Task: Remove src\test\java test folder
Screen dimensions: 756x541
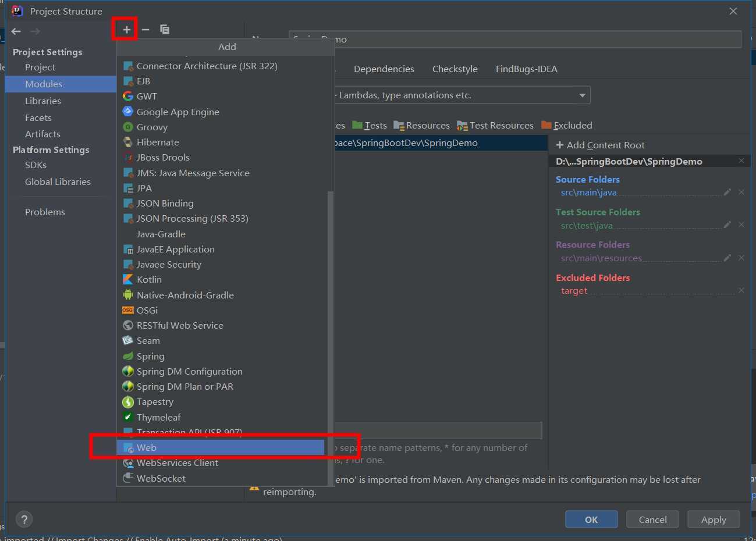Action: (x=741, y=225)
